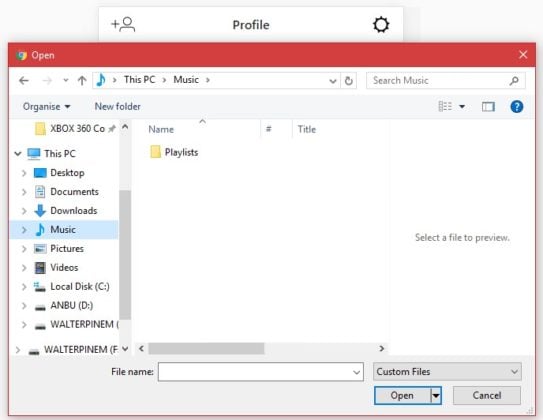Select Music in navigation pane

tap(63, 230)
